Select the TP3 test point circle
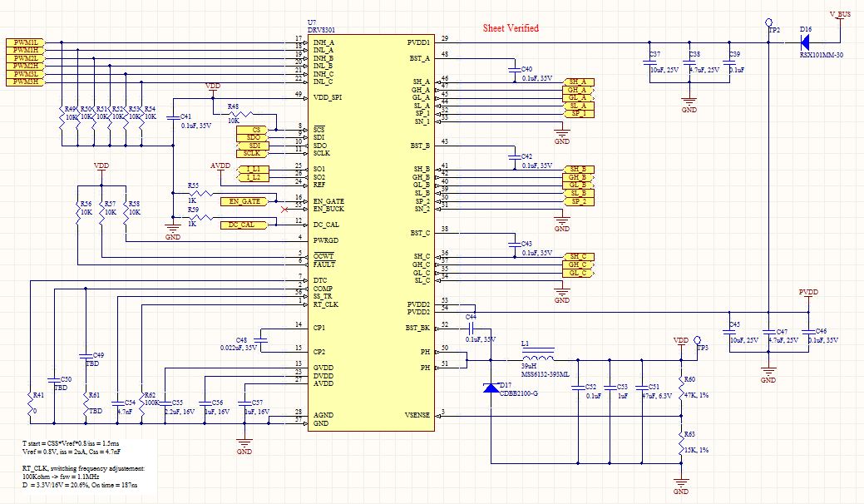This screenshot has width=864, height=504. click(x=697, y=340)
